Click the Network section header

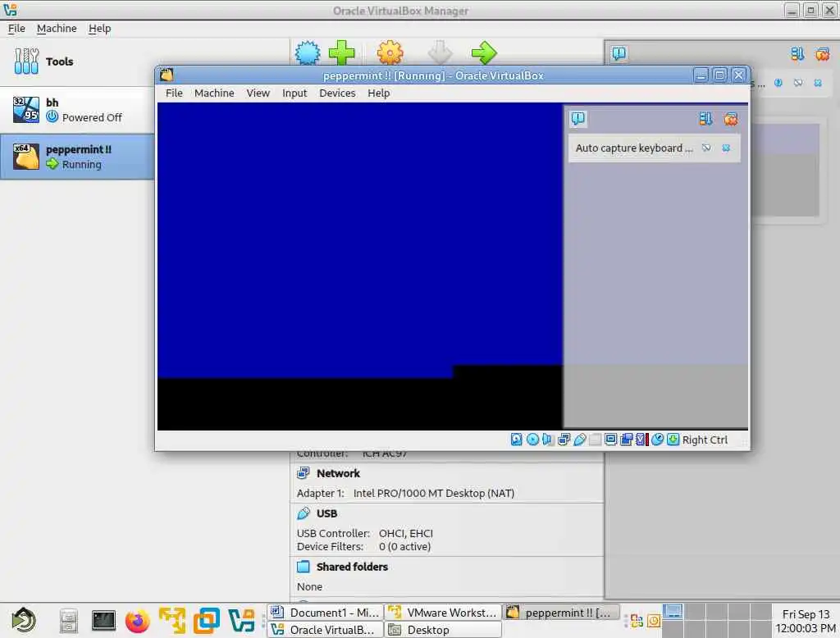(338, 473)
